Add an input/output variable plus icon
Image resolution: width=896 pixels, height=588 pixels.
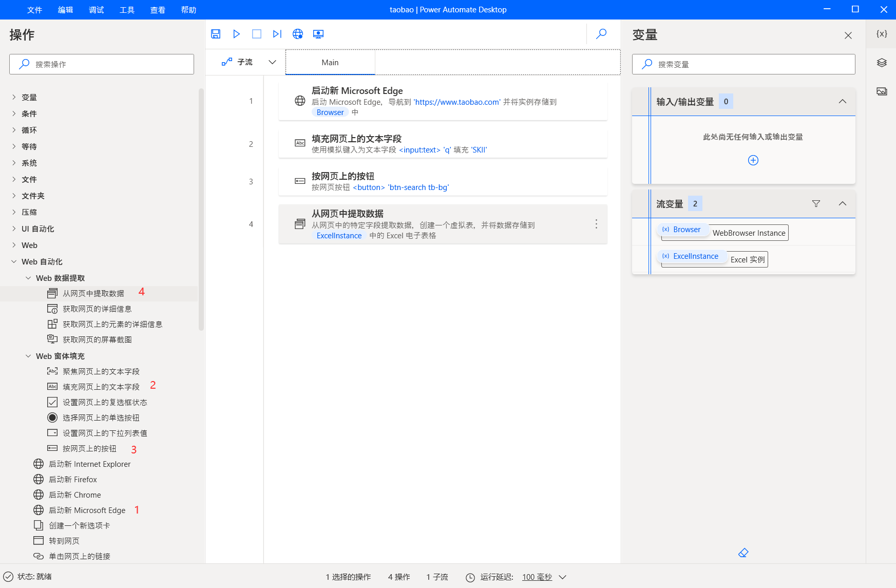(753, 160)
